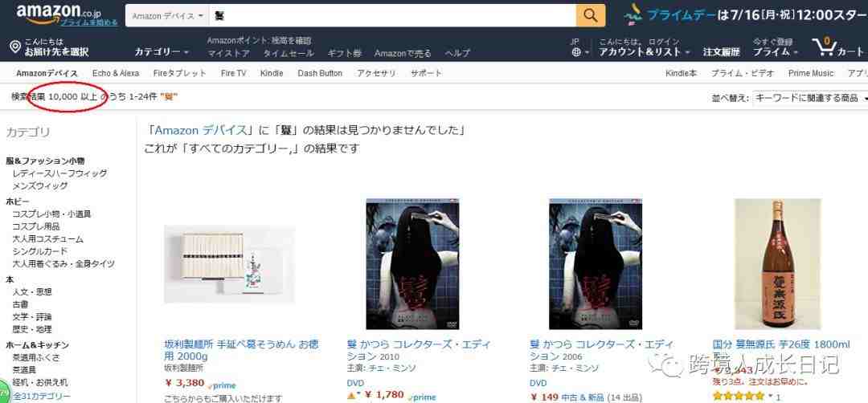Open ヘルプ in the header
Screen dimensions: 868x403
coord(457,54)
